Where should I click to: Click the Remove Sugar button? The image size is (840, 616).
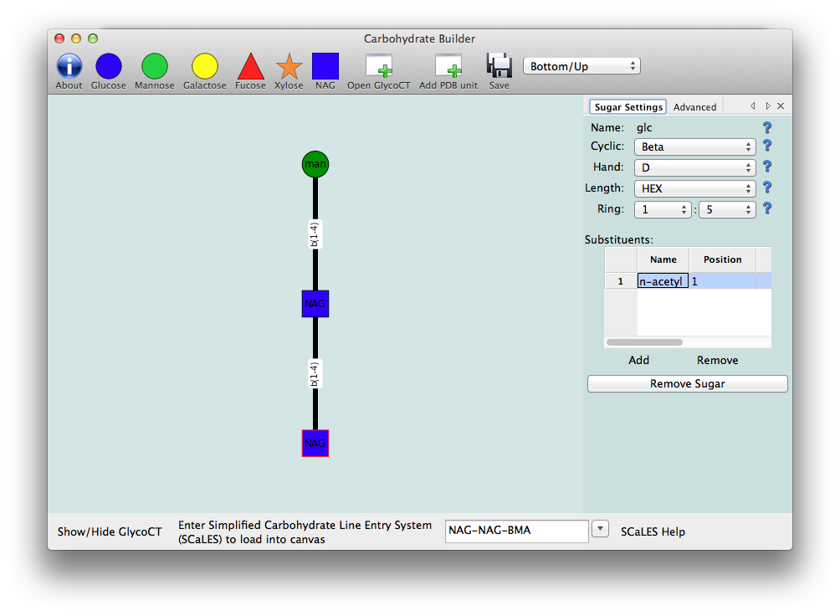687,383
